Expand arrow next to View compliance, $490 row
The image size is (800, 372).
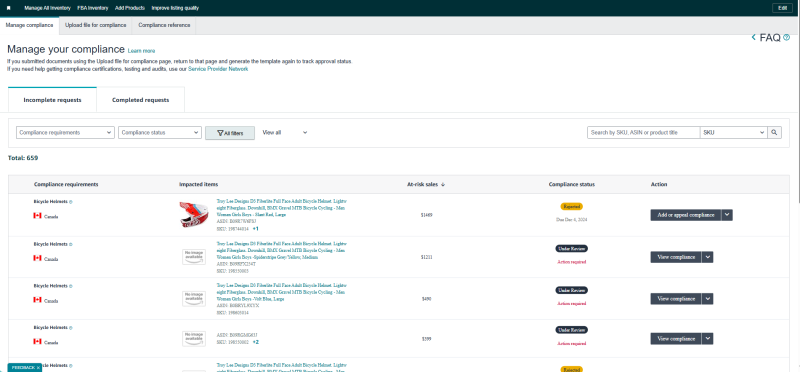coord(707,299)
